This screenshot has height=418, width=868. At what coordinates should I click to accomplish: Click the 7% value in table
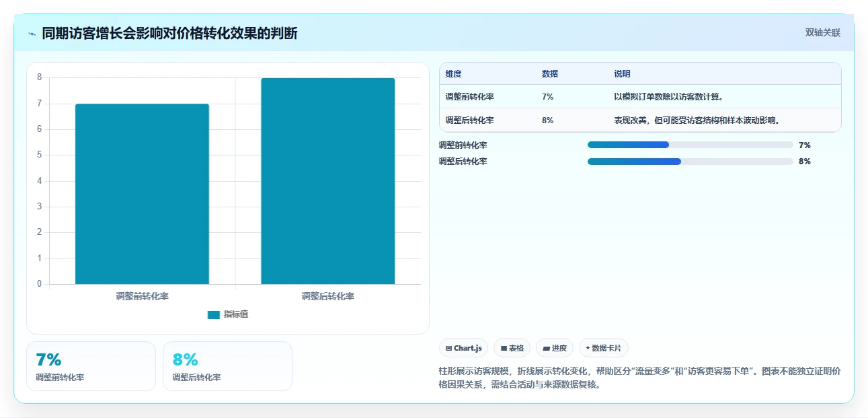pos(547,97)
